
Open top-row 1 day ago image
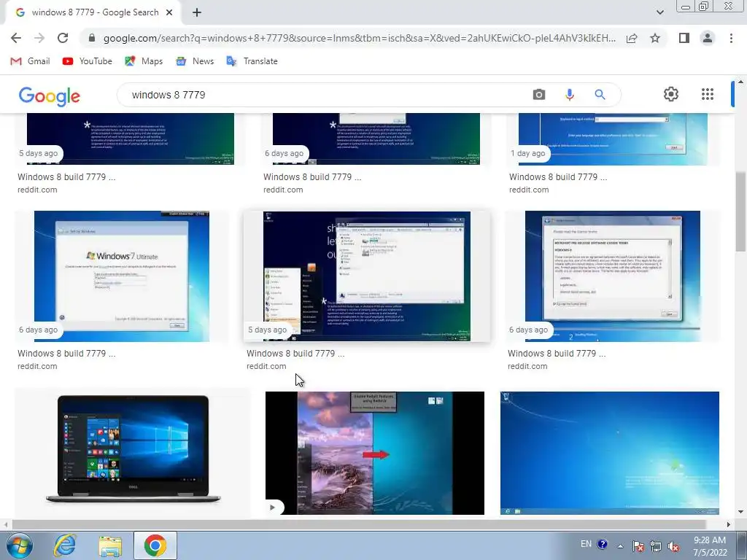click(x=613, y=139)
